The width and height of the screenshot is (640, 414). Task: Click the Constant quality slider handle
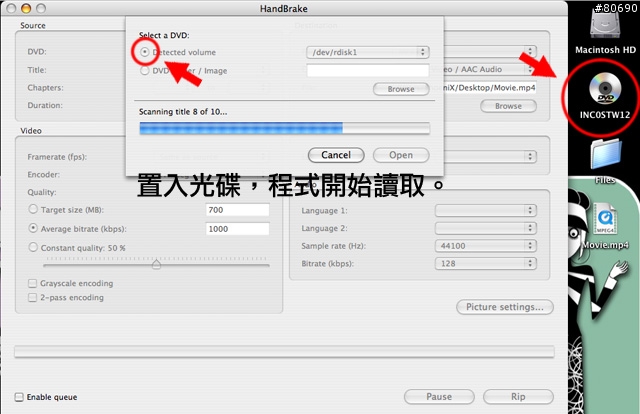point(156,264)
